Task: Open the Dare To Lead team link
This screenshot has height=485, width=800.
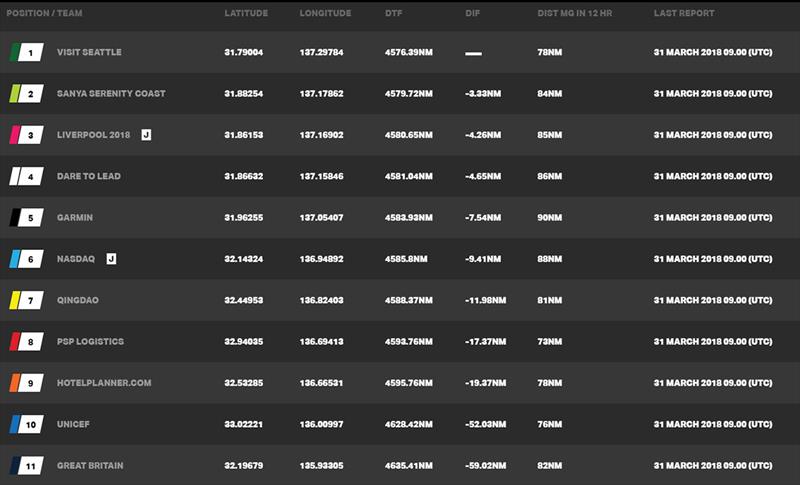Action: click(89, 176)
